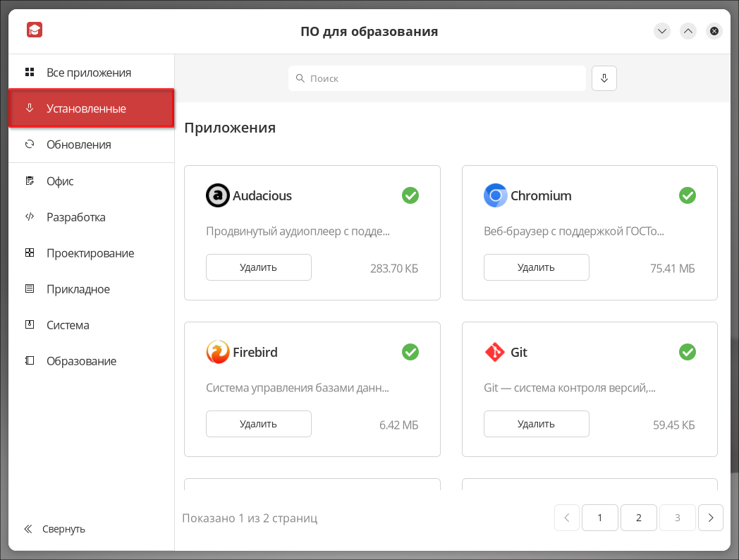Viewport: 739px width, 560px height.
Task: Open the Обновления section
Action: [92, 145]
